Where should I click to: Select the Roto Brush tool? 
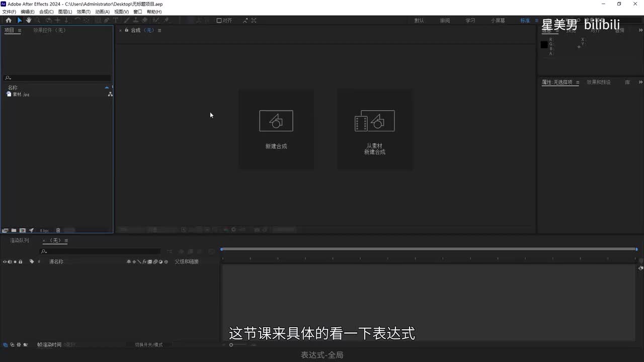tap(156, 20)
